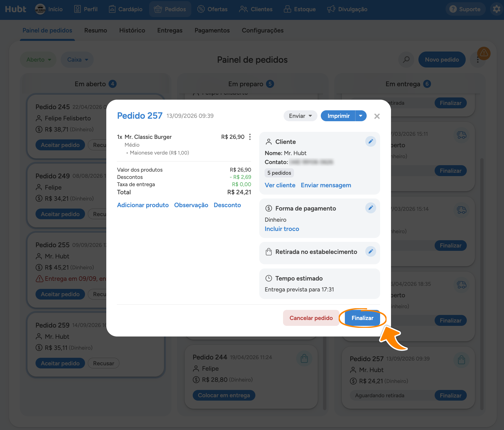Click the search magnifier icon
The height and width of the screenshot is (430, 504).
tap(406, 60)
